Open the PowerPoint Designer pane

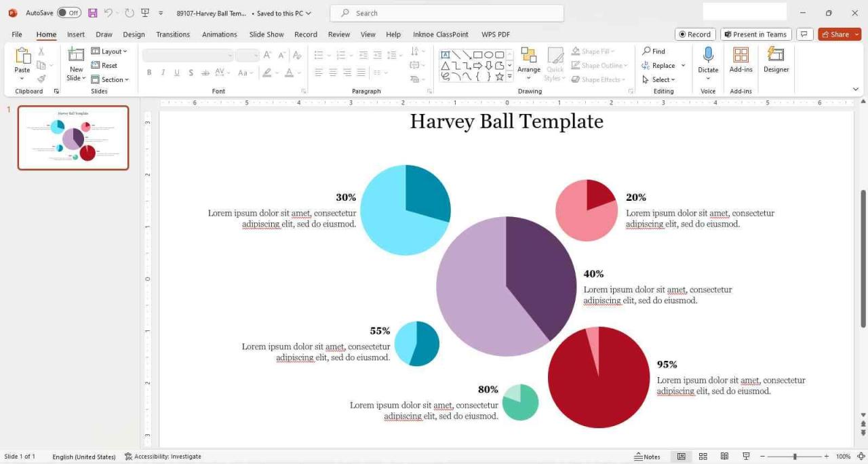pyautogui.click(x=776, y=61)
